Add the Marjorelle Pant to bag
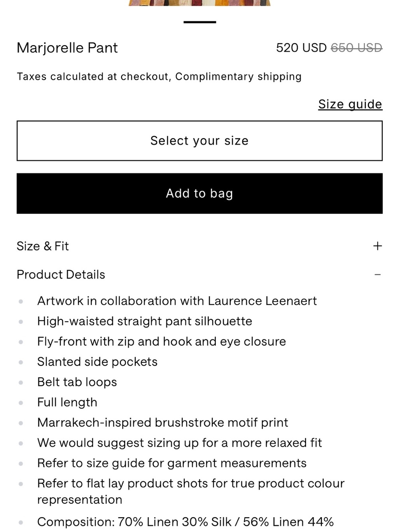399x532 pixels. (x=199, y=194)
